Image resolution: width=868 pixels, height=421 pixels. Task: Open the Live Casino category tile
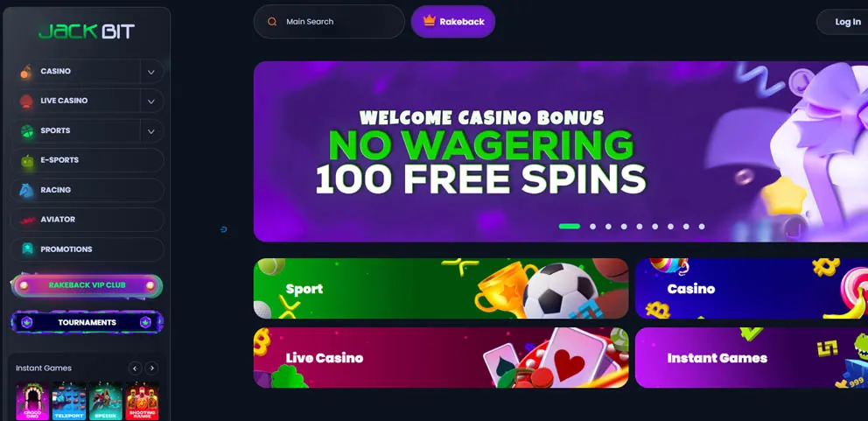441,358
